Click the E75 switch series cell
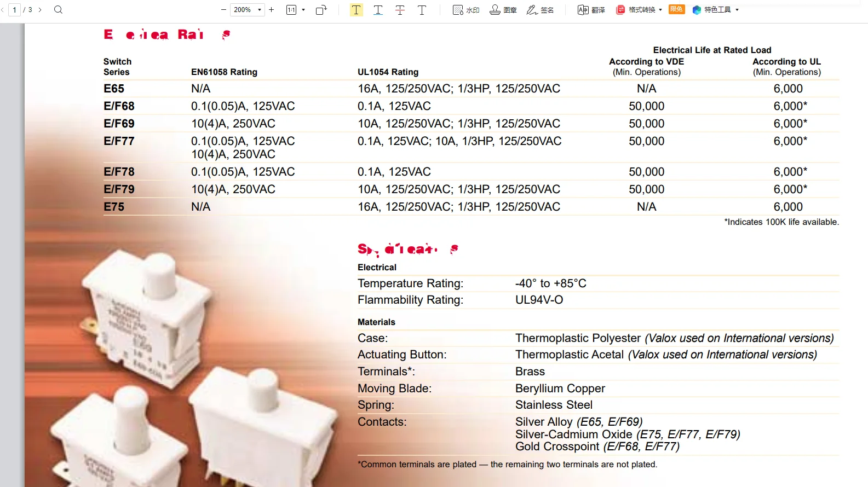 [x=114, y=207]
